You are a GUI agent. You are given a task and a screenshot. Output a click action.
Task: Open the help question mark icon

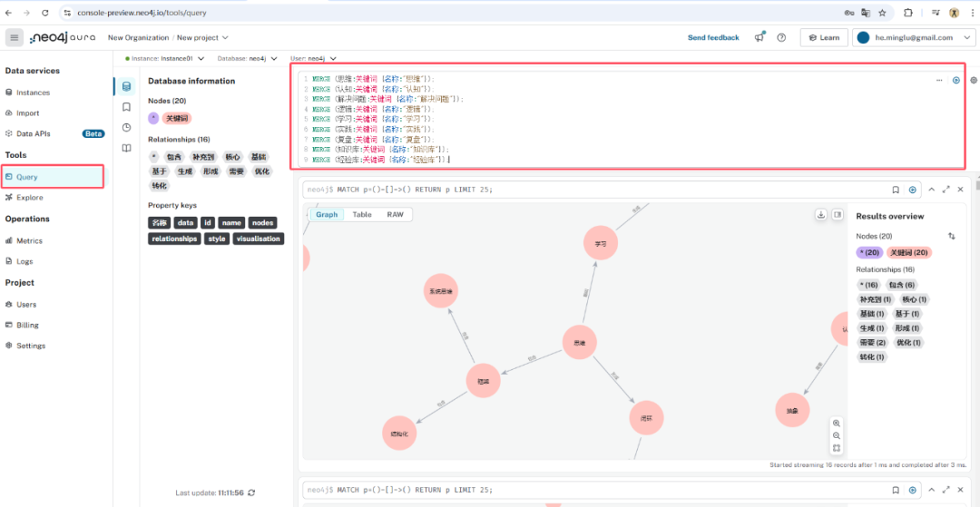[781, 37]
